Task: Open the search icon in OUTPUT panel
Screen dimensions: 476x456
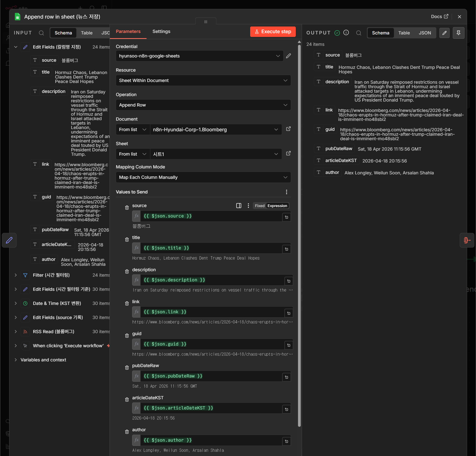Action: click(x=358, y=33)
